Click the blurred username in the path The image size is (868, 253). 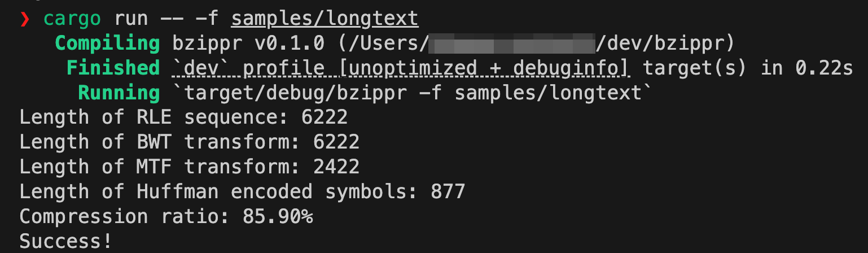click(512, 43)
